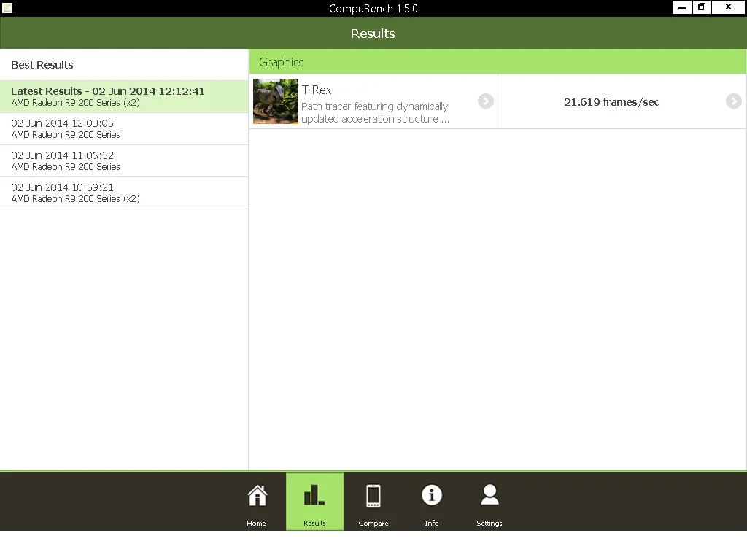
Task: Expand the 21.619 frames/sec score arrow
Action: click(x=733, y=101)
